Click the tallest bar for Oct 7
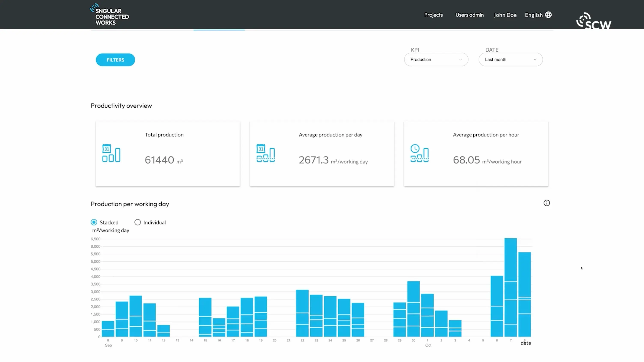Viewport: 644px width, 362px height. coord(510,287)
